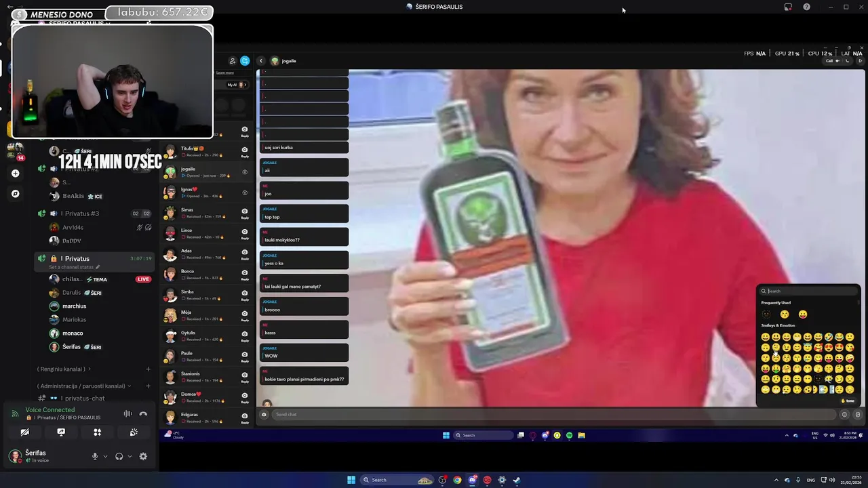Open Ignas conversation in Snapchat list
The width and height of the screenshot is (868, 488).
click(207, 192)
